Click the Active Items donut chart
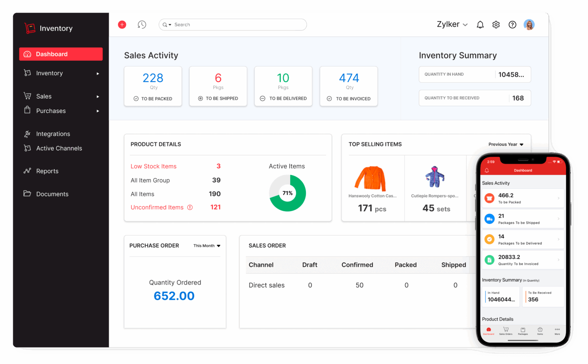This screenshot has height=364, width=588. 287,193
